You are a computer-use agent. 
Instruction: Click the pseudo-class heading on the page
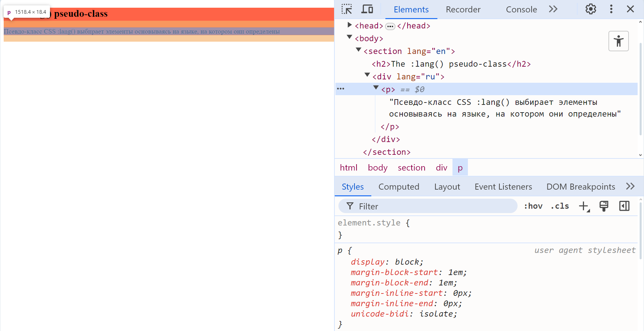point(169,14)
